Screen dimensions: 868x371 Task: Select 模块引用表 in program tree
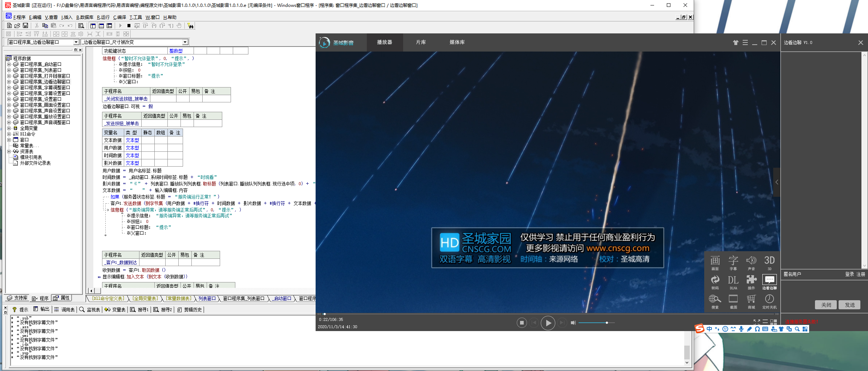point(31,157)
